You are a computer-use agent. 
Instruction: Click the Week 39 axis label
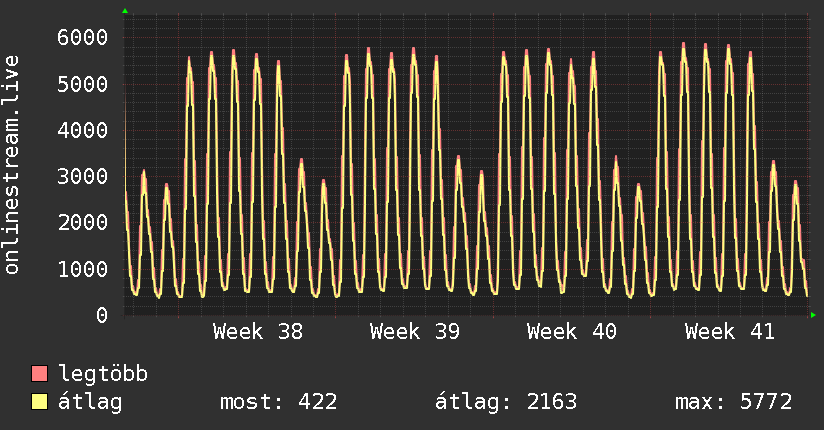(415, 332)
